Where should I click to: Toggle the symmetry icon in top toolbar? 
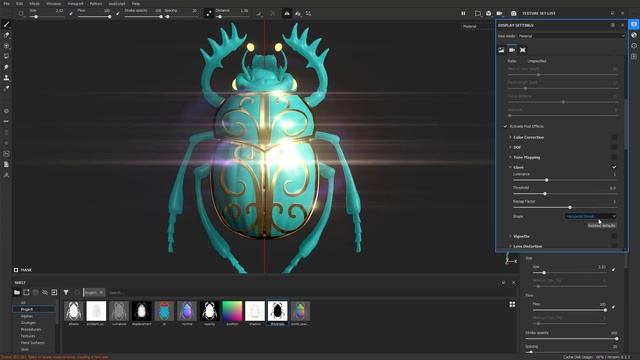coord(287,13)
